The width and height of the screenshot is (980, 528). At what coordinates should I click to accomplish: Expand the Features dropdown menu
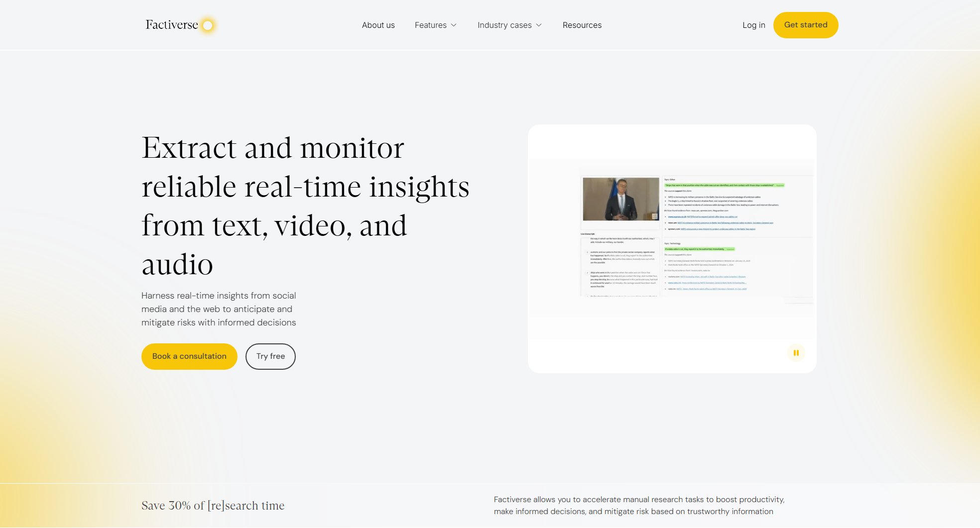point(436,25)
